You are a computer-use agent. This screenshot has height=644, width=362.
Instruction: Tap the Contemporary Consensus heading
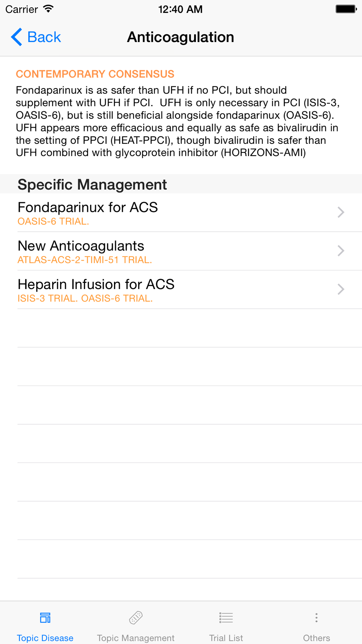pyautogui.click(x=95, y=74)
